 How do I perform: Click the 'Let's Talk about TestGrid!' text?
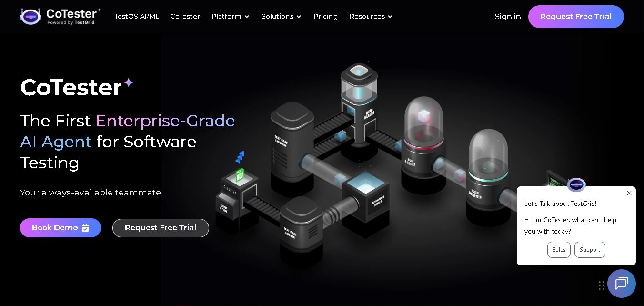pyautogui.click(x=560, y=204)
